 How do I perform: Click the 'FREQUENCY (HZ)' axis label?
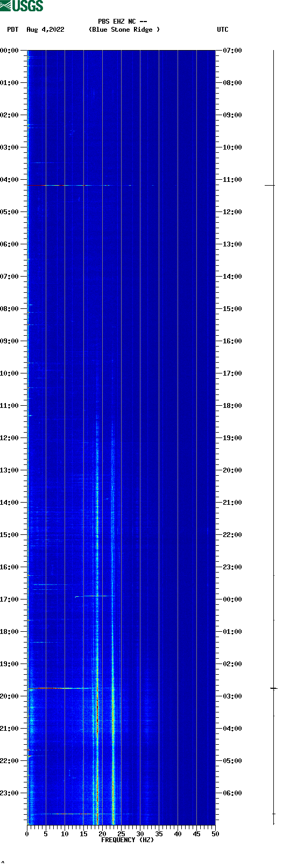point(128,840)
